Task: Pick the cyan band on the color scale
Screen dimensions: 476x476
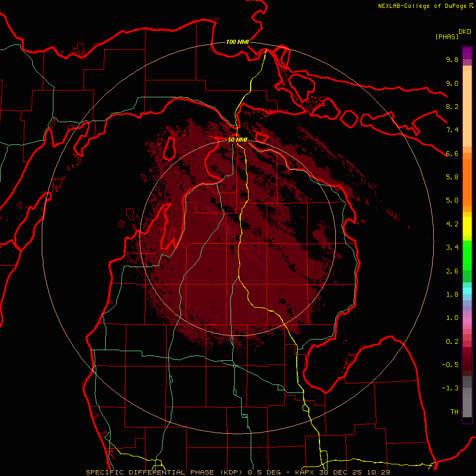Action: 467,291
